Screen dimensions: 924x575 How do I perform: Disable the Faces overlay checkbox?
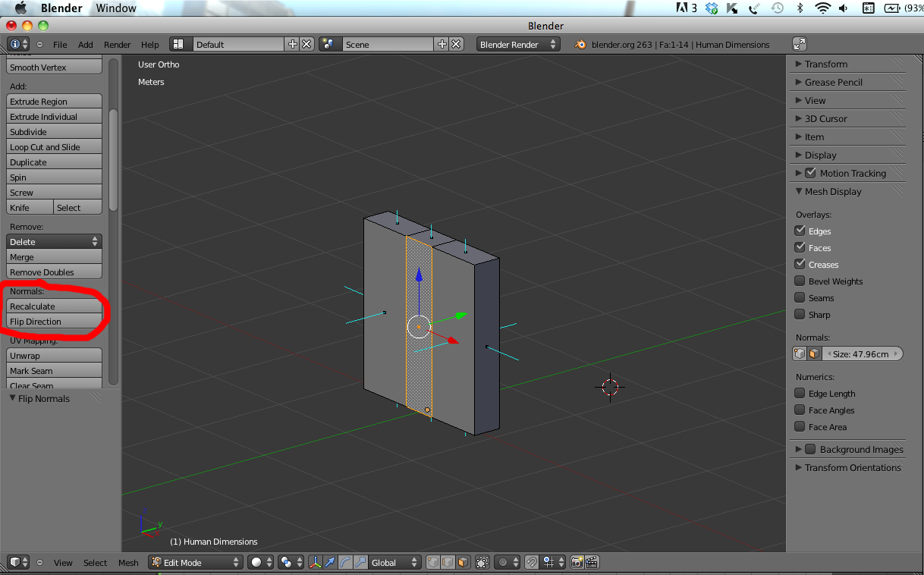pos(800,247)
